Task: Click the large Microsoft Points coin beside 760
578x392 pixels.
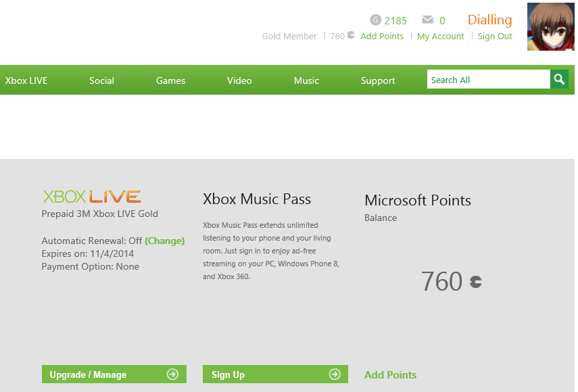Action: [475, 282]
